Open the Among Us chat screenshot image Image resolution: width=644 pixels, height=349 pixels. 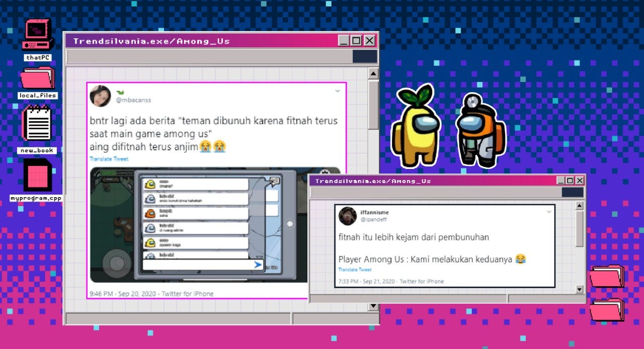click(200, 225)
